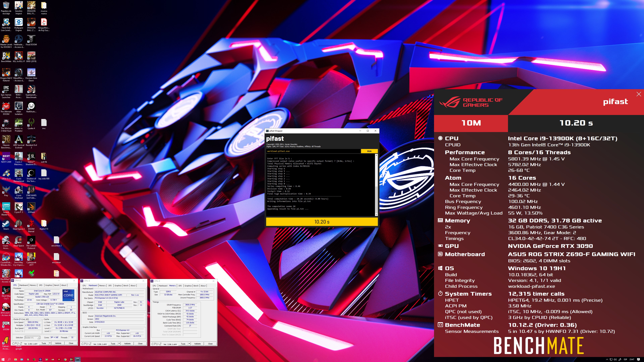Open the Wallpaper Engine desktop icon
This screenshot has height=362, width=644.
[x=19, y=25]
